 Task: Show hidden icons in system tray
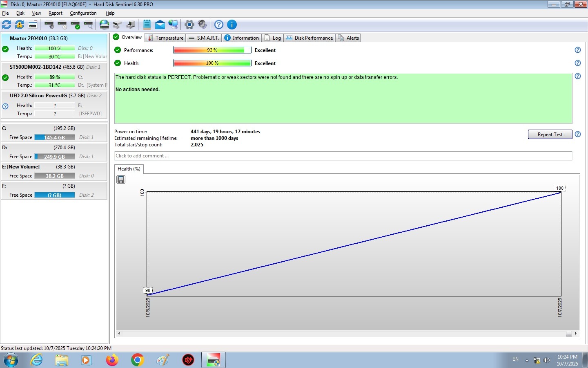[x=527, y=360]
